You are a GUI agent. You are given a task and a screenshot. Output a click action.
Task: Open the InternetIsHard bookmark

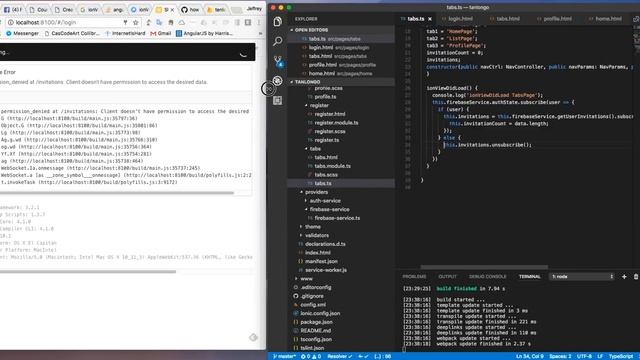tap(125, 33)
